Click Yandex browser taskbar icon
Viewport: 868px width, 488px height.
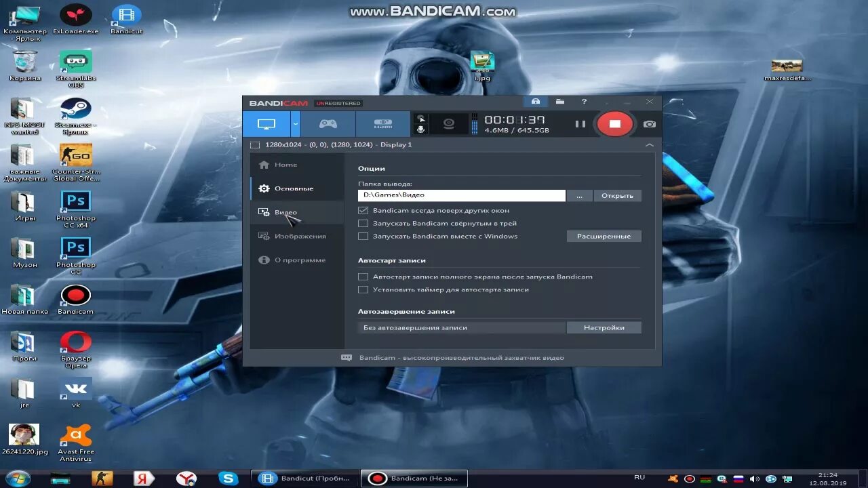[186, 479]
